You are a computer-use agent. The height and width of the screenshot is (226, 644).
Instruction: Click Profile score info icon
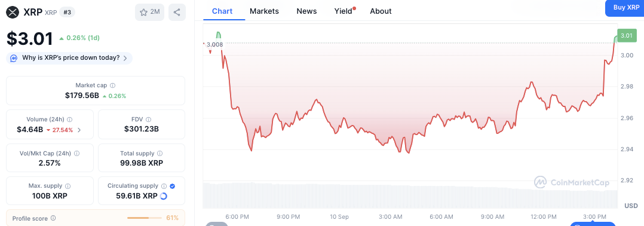pos(53,218)
